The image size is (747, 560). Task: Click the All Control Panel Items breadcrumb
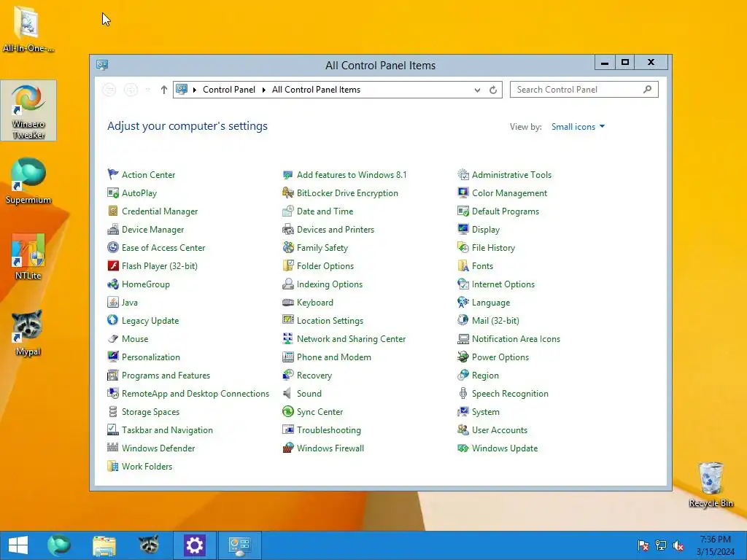pos(317,90)
